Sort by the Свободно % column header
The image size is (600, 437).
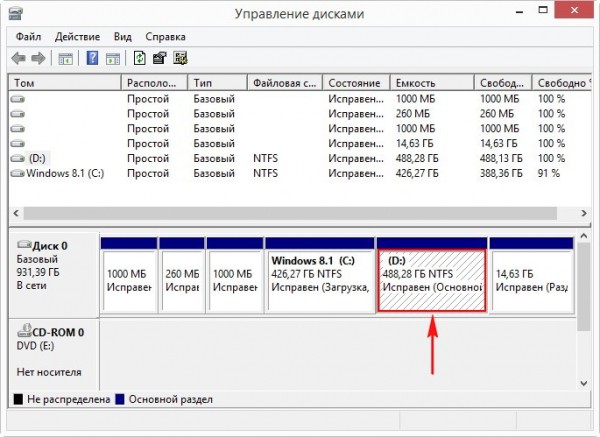[562, 83]
